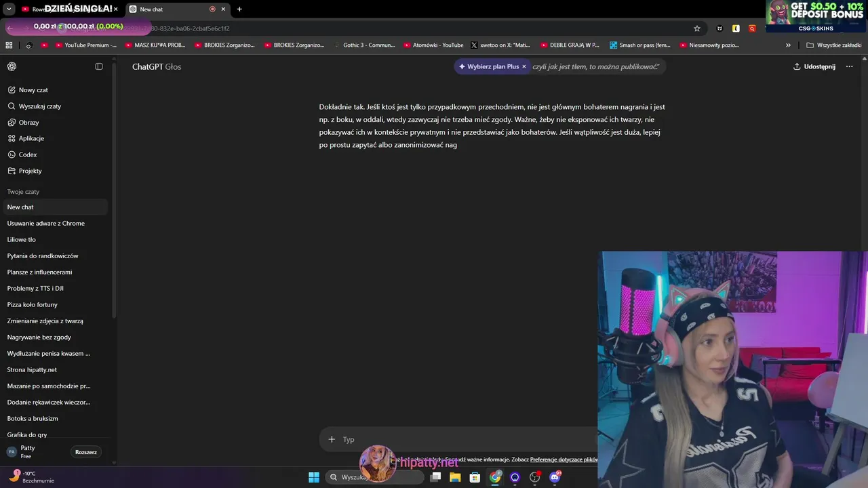Open File Explorer from the taskbar

pos(455,477)
